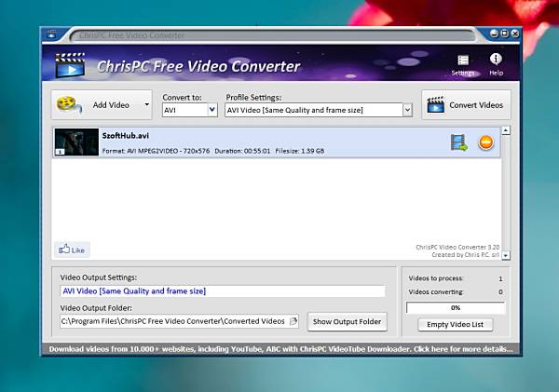
Task: Click the film strip convert icon for SzoftHub.avi
Action: pos(458,142)
